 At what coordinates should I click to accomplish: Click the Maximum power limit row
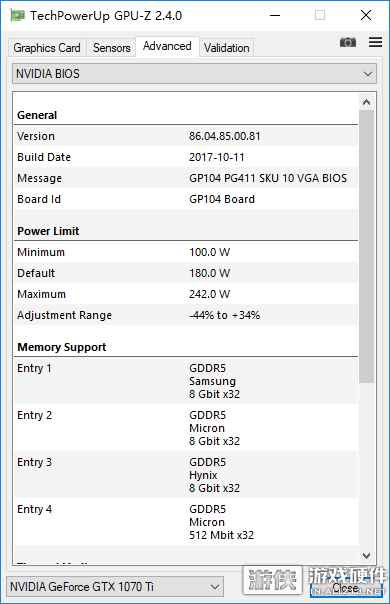(186, 294)
